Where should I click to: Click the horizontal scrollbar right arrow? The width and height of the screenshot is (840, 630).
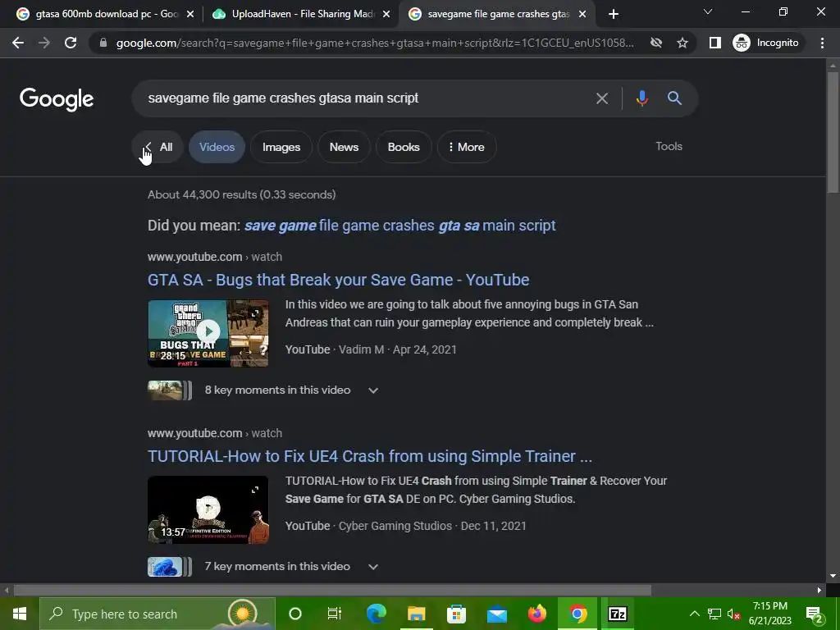click(x=819, y=590)
